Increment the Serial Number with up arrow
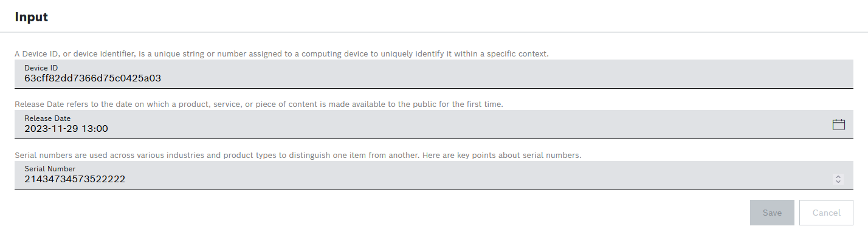Image resolution: width=868 pixels, height=243 pixels. coord(838,176)
